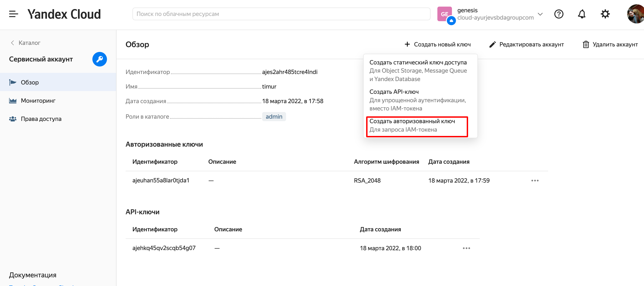
Task: Click authorized key ajeuhan55a8lar0tjda1
Action: [161, 180]
